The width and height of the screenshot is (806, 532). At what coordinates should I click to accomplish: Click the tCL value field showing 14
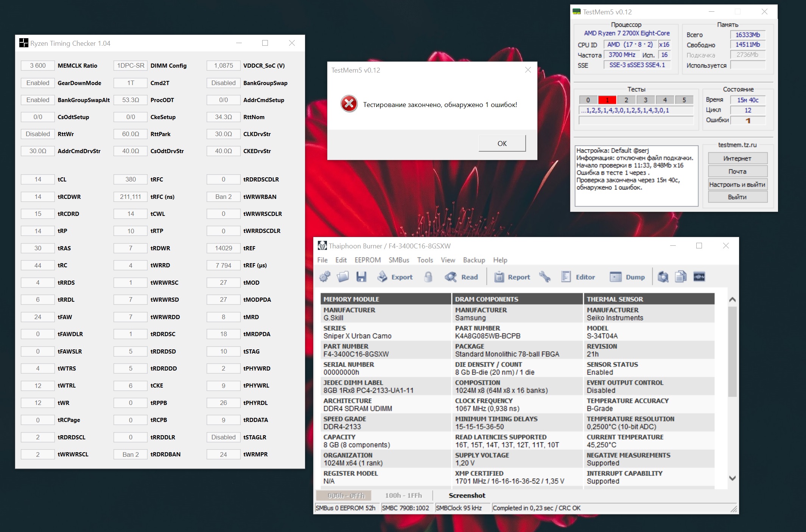pyautogui.click(x=38, y=180)
